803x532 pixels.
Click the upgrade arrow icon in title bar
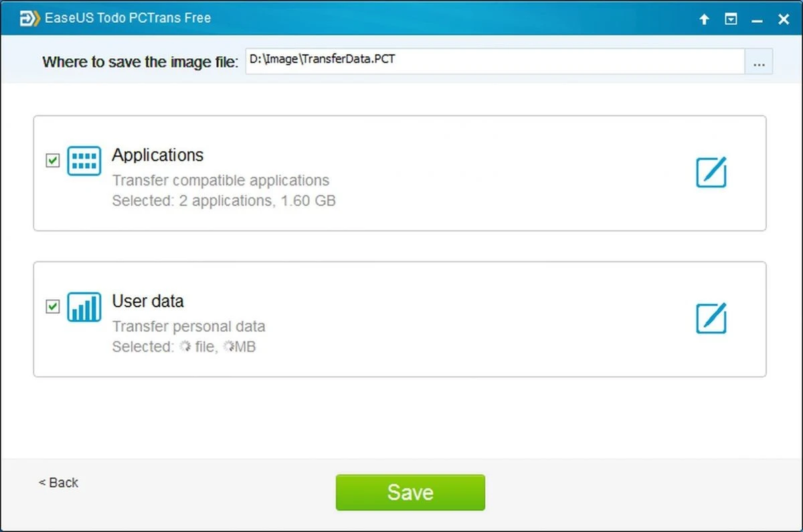tap(704, 20)
